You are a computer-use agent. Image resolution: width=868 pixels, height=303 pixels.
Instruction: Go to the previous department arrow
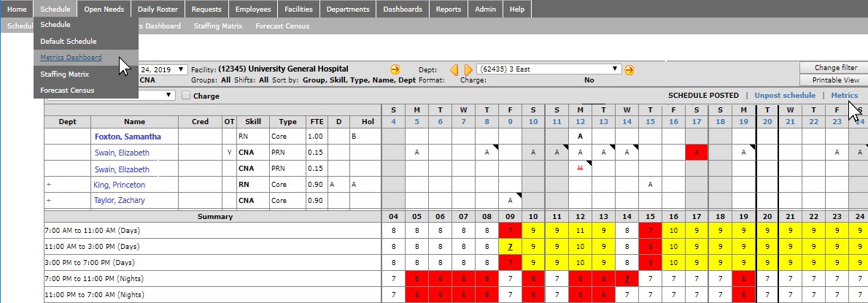[x=454, y=69]
